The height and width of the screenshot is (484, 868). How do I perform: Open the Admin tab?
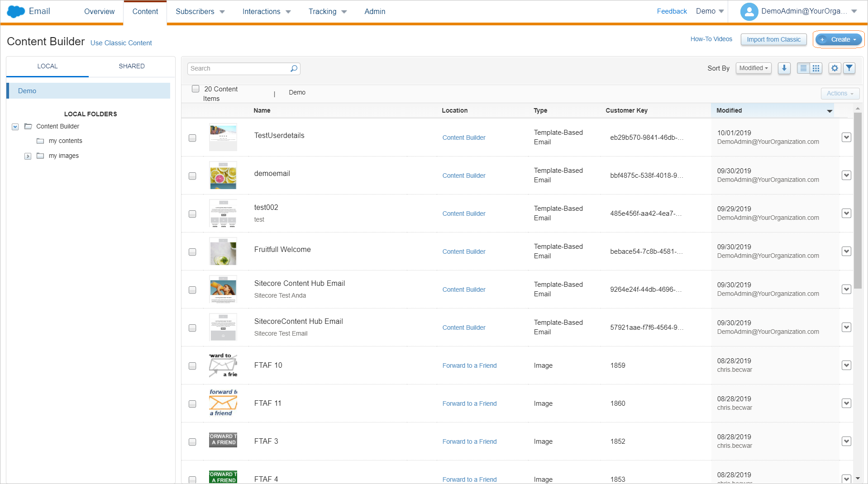(375, 12)
